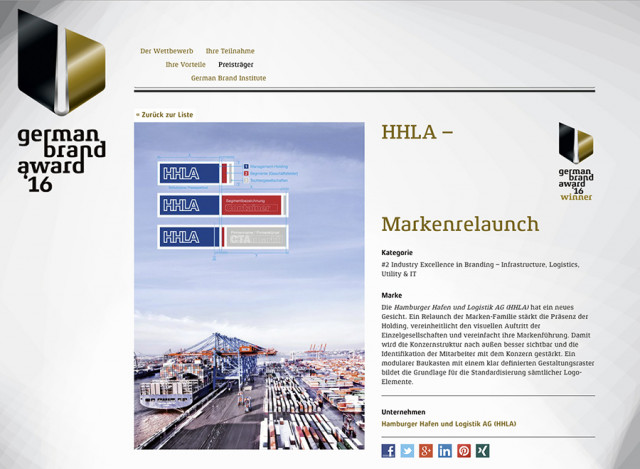Select the Preisträger menu item
The height and width of the screenshot is (469, 640).
[x=236, y=64]
